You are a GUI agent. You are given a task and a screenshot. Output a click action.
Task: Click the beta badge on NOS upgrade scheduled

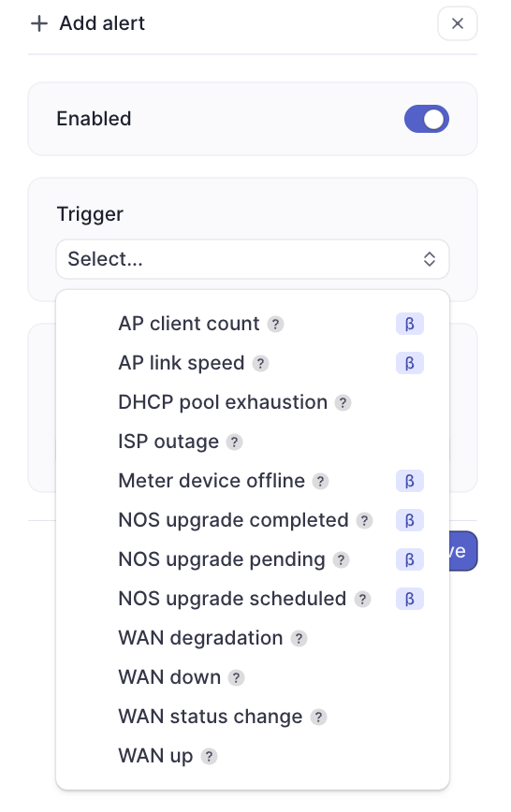[409, 599]
